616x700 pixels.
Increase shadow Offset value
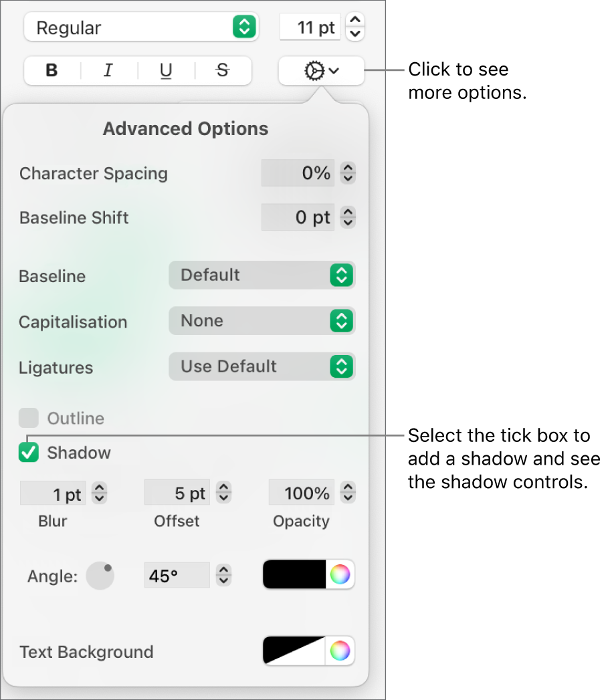click(223, 489)
